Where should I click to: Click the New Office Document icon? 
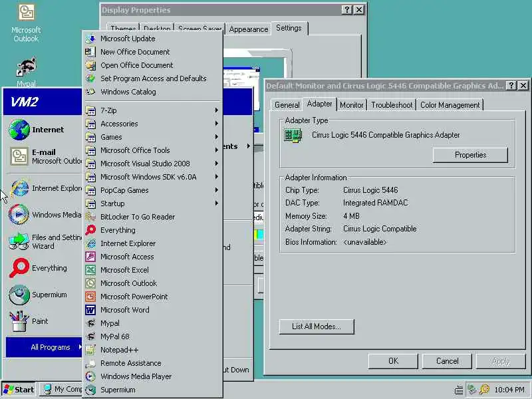pos(90,52)
